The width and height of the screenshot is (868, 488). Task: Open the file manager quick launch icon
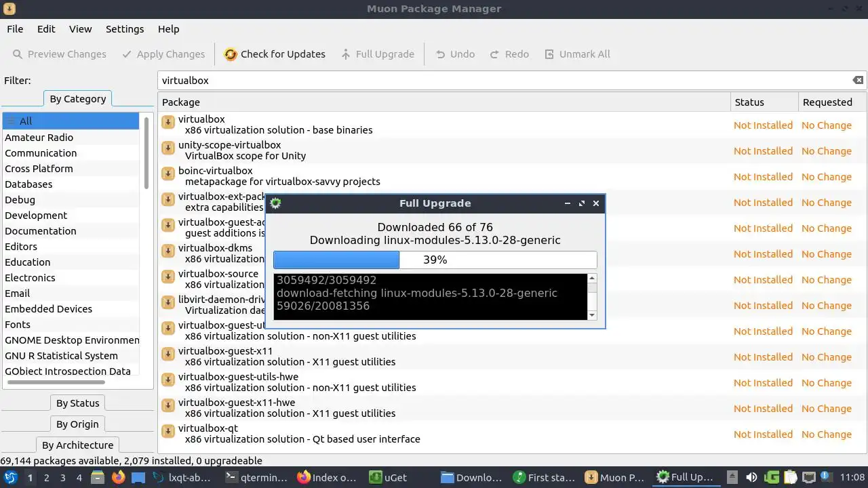click(x=98, y=477)
